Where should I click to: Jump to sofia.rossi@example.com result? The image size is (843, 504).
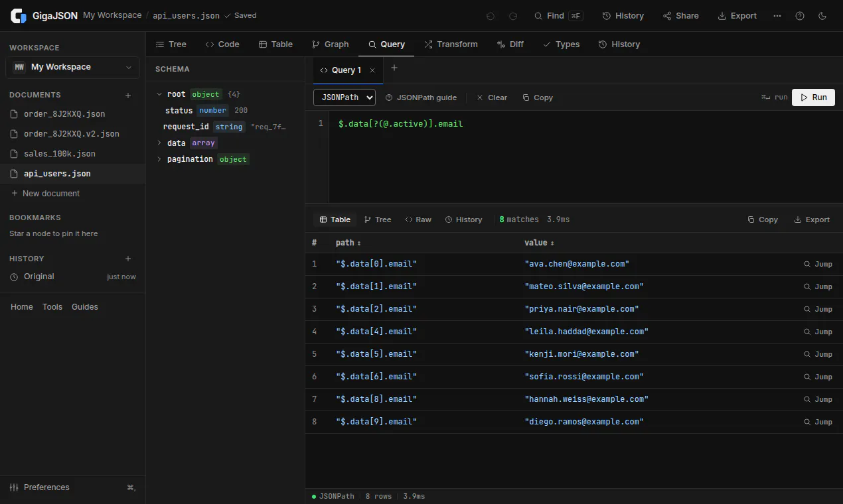[818, 377]
